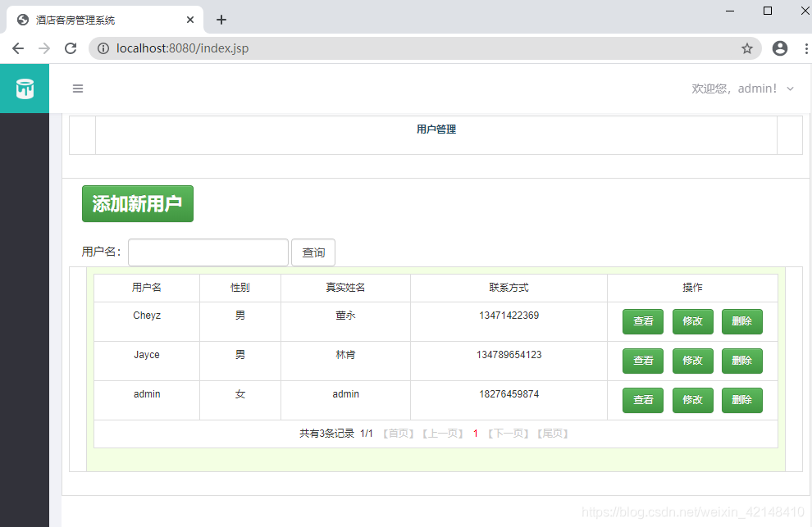Click real name 林肯
Viewport: 812px width, 527px height.
(x=345, y=355)
